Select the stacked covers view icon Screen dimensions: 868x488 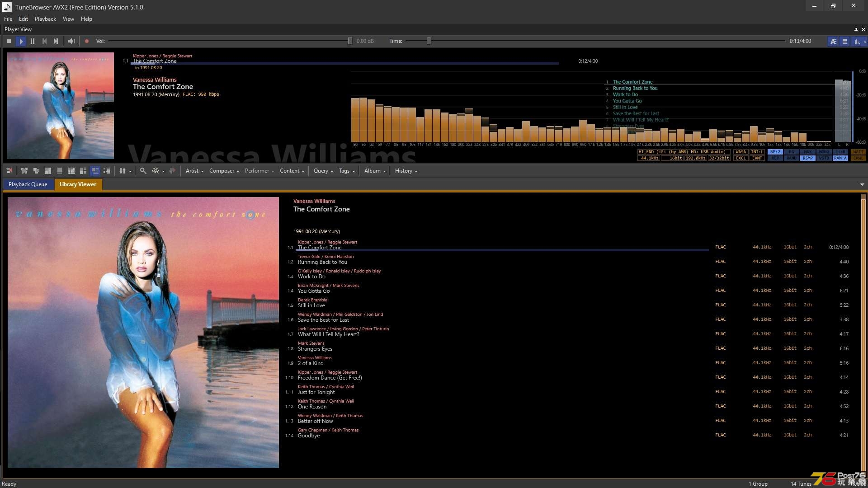[x=36, y=171]
